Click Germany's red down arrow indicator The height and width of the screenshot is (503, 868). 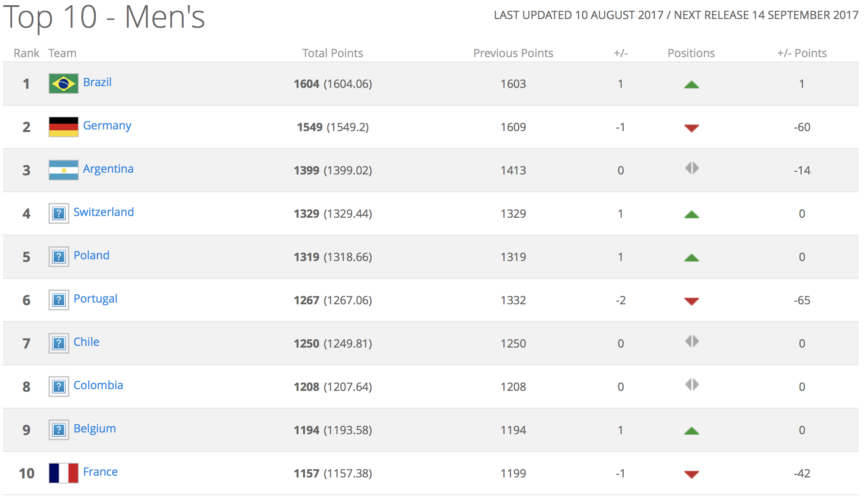tap(692, 128)
